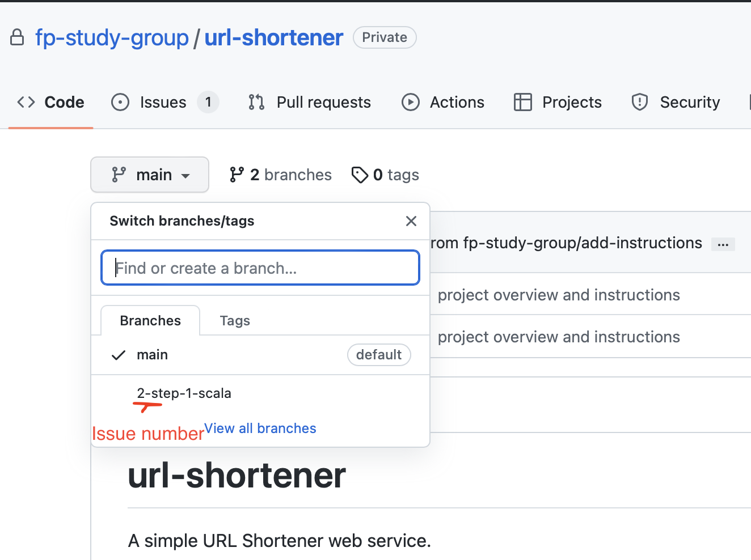Click the branch icon inside main button
751x560 pixels.
119,175
